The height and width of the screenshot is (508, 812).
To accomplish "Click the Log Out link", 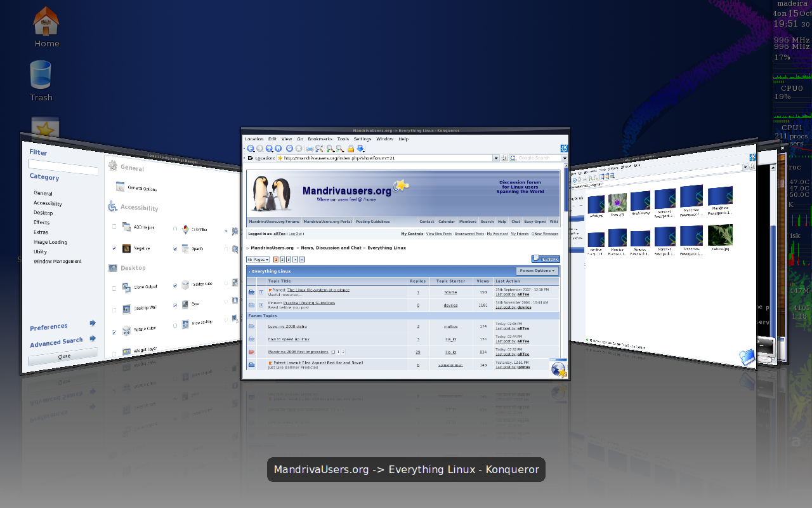I will (x=295, y=234).
